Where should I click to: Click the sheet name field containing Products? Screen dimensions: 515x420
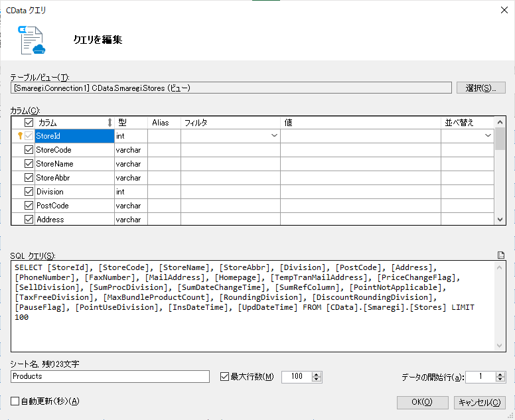110,376
